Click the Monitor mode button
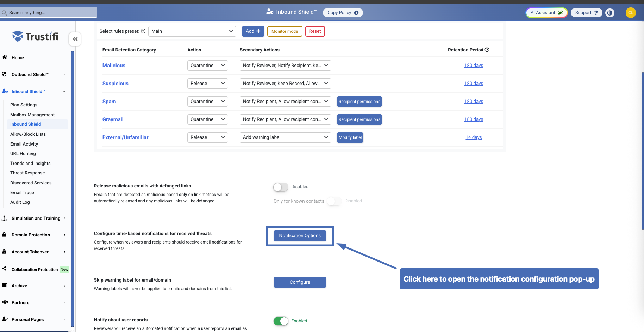The height and width of the screenshot is (332, 644). tap(285, 31)
